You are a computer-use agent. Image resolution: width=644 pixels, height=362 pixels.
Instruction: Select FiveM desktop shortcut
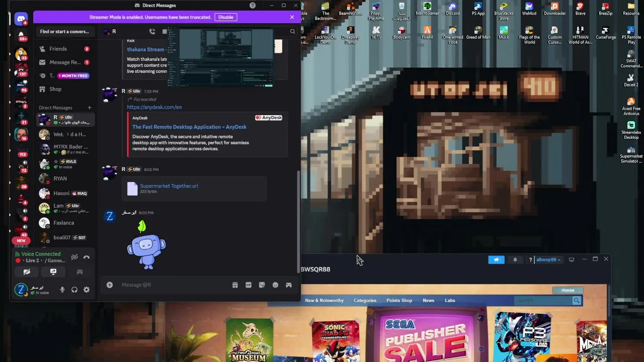(x=427, y=33)
